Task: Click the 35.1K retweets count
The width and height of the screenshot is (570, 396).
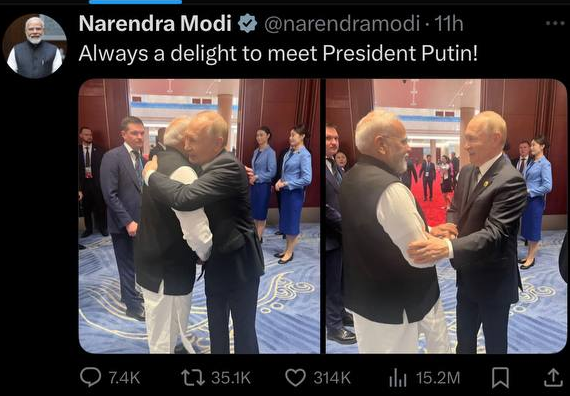Action: click(231, 378)
